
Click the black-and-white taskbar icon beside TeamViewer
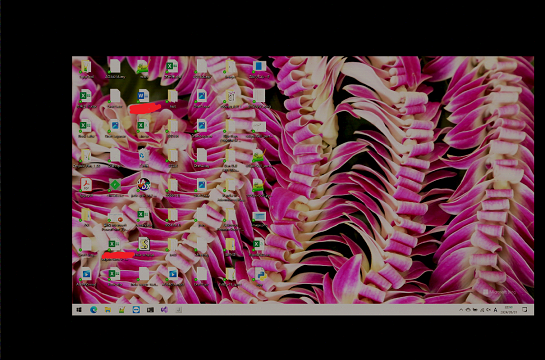pyautogui.click(x=150, y=310)
